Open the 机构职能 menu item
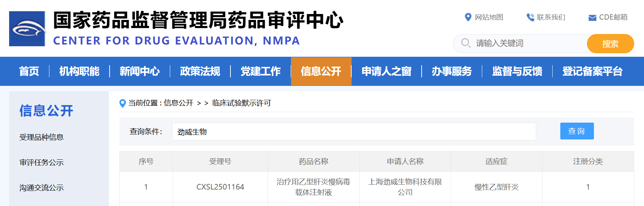 coord(79,71)
